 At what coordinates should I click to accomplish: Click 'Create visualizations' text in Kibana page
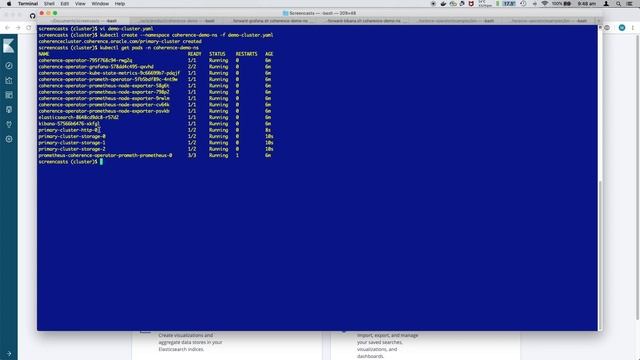click(x=186, y=335)
